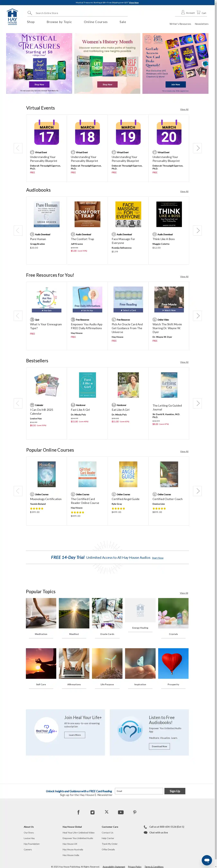This screenshot has width=217, height=868.
Task: Open the YouTube channel icon
Action: point(120,812)
